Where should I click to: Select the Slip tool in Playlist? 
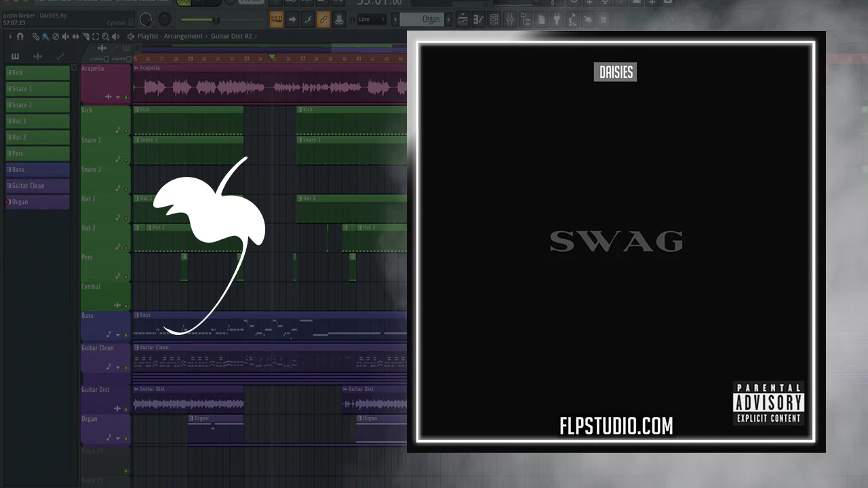(75, 37)
